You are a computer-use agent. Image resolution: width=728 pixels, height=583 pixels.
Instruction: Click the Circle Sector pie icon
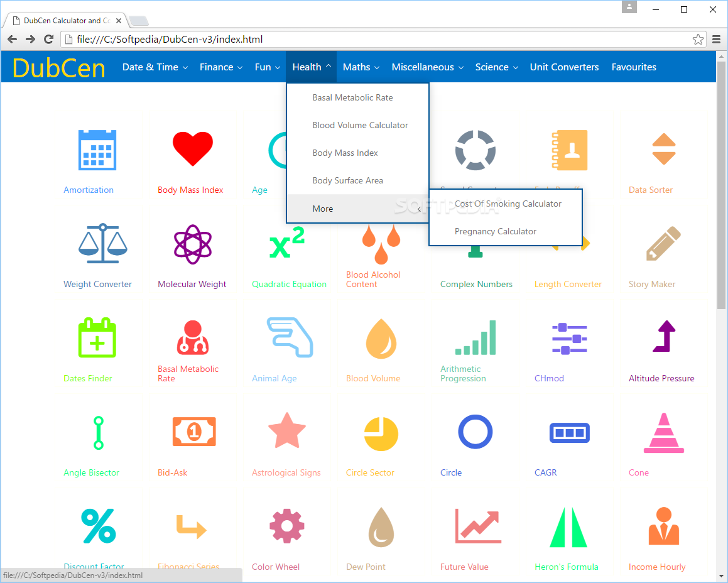coord(381,434)
